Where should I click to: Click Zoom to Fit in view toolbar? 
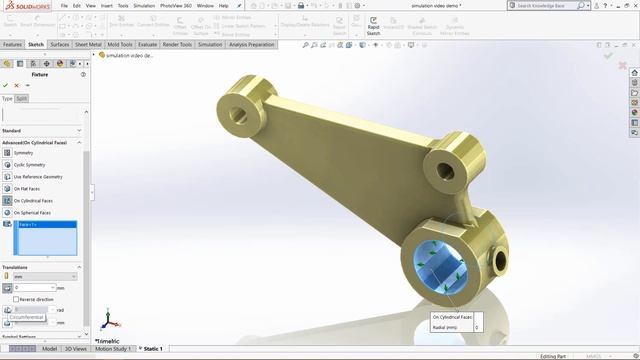pyautogui.click(x=305, y=45)
